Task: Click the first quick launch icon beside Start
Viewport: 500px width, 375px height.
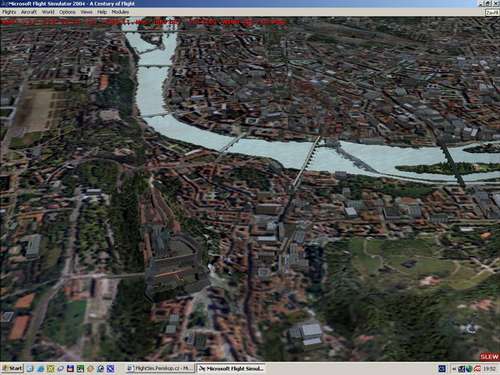Action: 30,369
